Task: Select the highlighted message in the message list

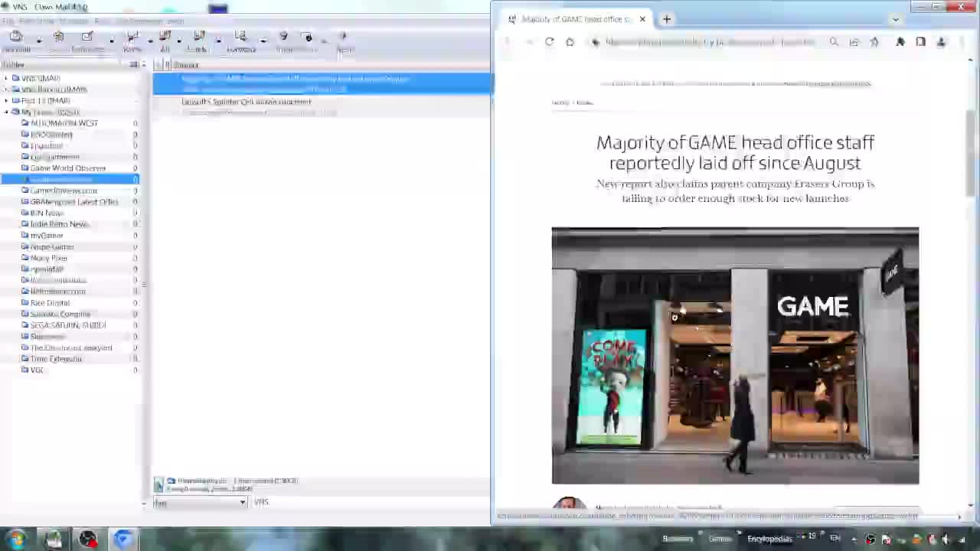Action: click(x=322, y=83)
